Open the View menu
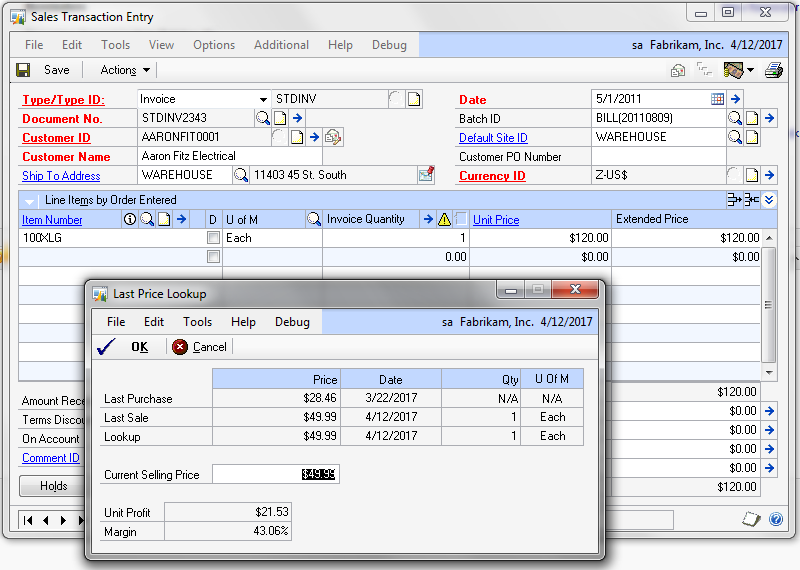800x570 pixels. pyautogui.click(x=161, y=45)
